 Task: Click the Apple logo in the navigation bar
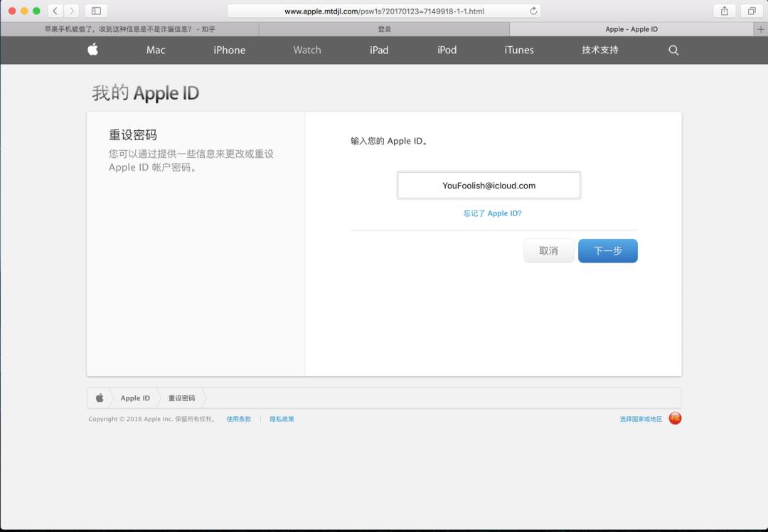coord(92,50)
